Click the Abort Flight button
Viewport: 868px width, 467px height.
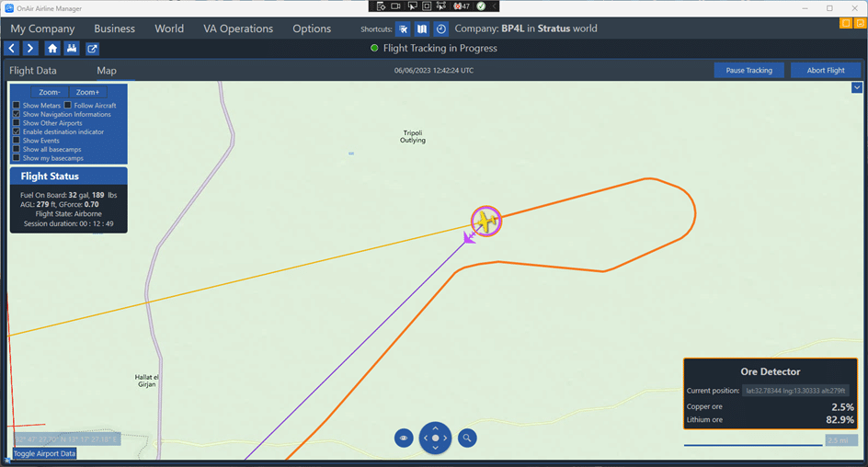tap(825, 70)
